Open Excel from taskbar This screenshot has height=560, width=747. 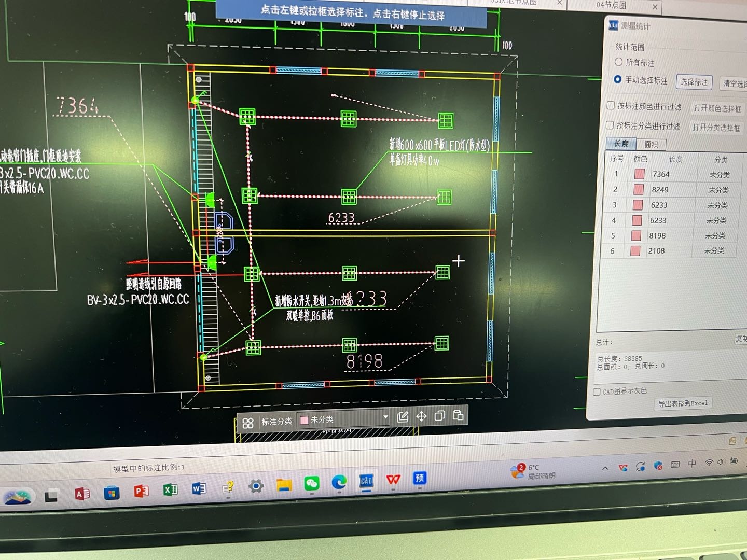(x=170, y=489)
